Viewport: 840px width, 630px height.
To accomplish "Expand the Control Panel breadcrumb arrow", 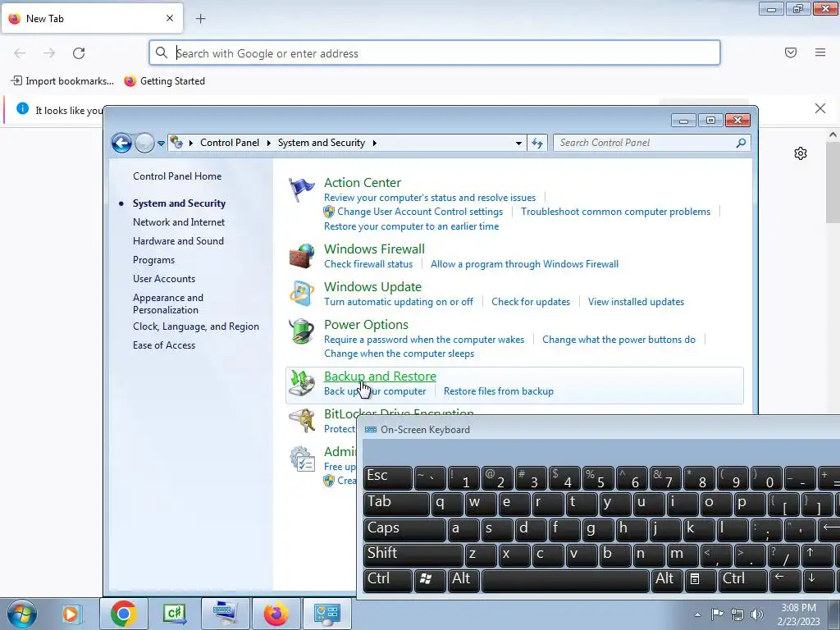I will point(268,143).
